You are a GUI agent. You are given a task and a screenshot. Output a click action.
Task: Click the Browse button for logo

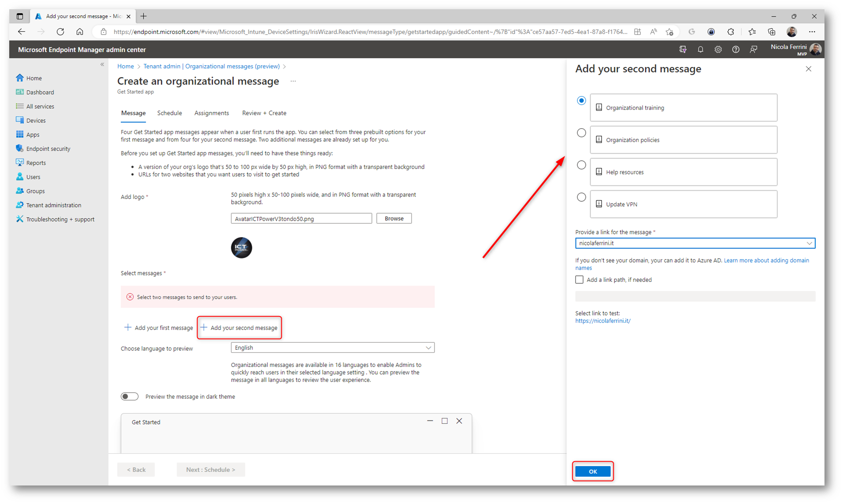tap(394, 219)
